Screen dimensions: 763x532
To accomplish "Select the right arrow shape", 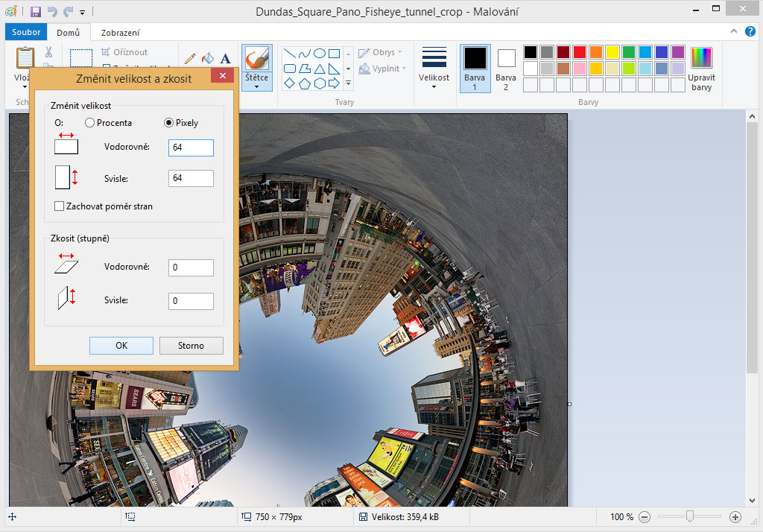I will 335,83.
